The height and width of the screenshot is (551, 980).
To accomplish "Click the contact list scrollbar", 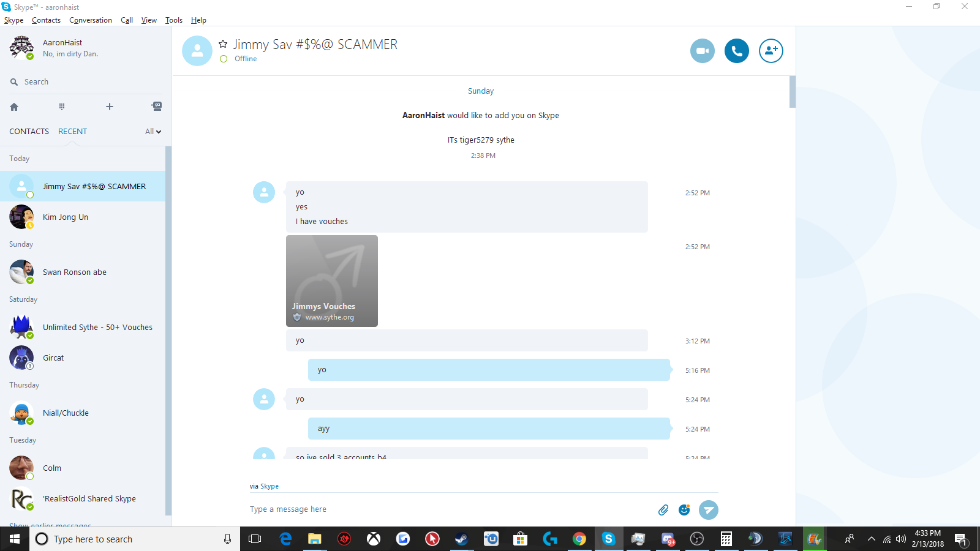I will click(168, 331).
